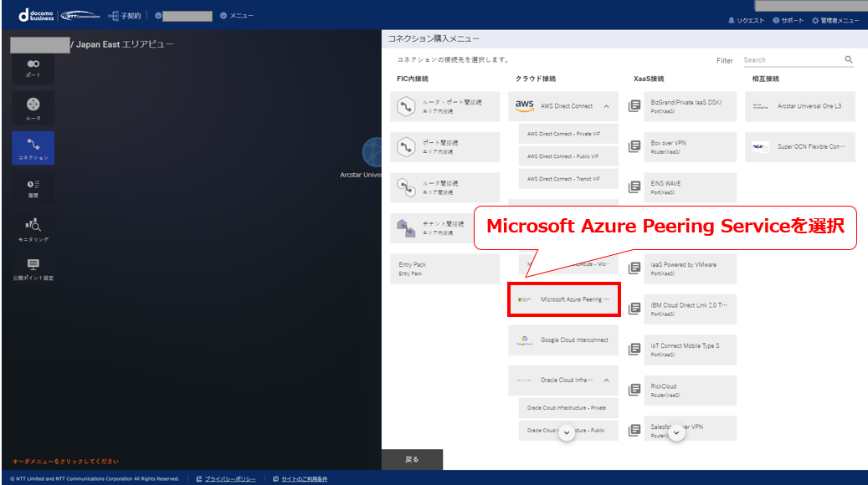This screenshot has width=868, height=485.
Task: Open the プライバシーポリシー link
Action: 230,479
